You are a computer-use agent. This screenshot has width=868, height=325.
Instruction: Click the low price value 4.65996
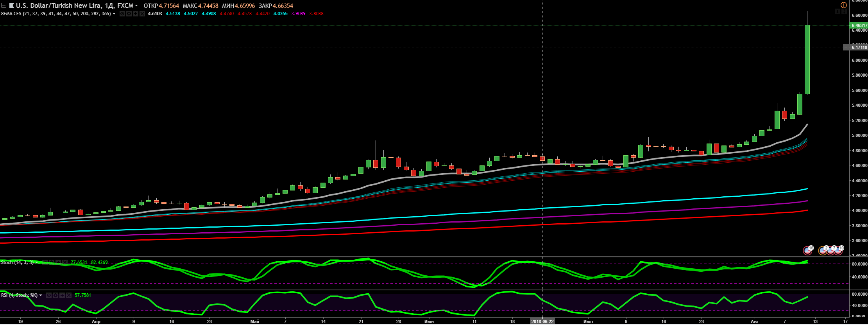click(245, 6)
